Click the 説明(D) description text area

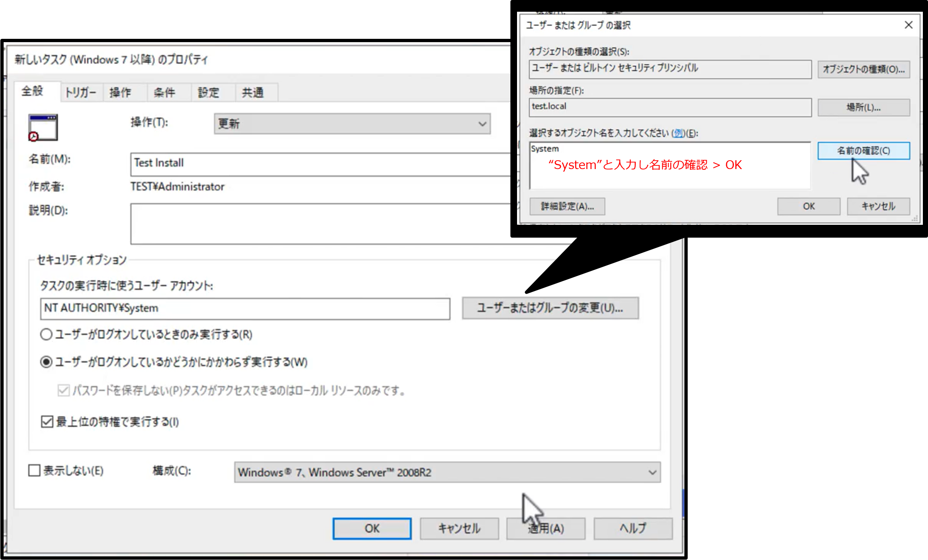coord(320,224)
